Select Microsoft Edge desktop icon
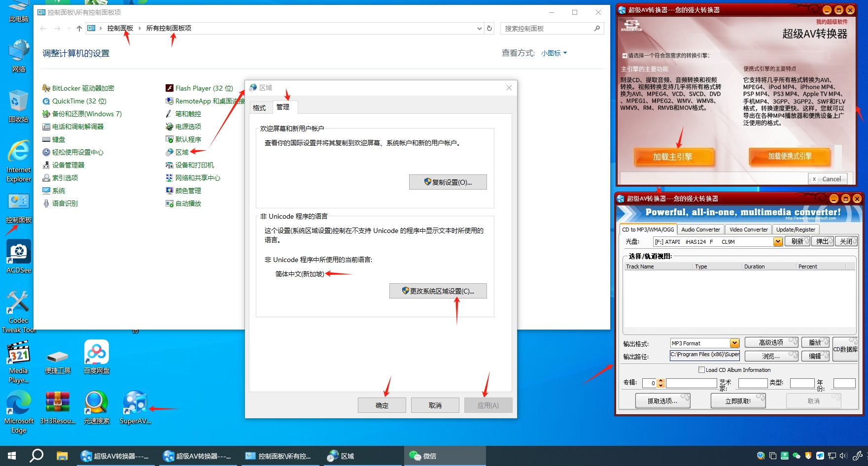 tap(19, 412)
